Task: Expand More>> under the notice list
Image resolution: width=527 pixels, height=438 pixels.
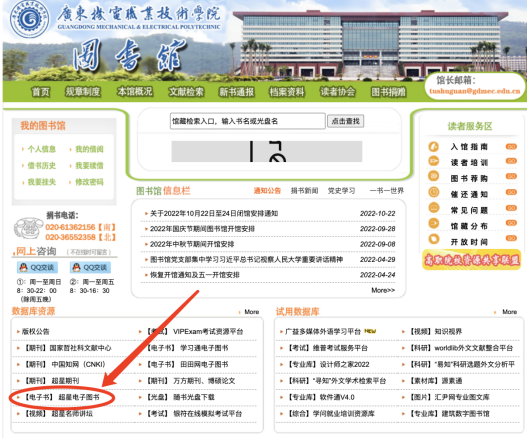Action: [383, 290]
